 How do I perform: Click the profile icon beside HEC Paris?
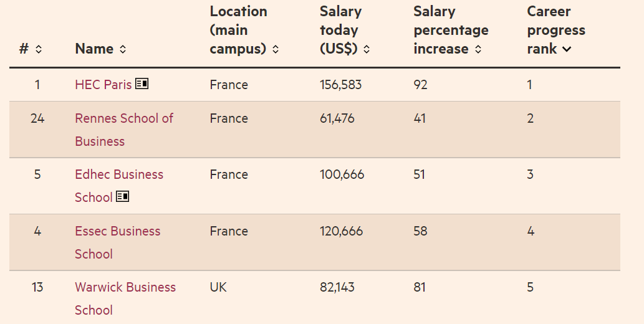pos(142,83)
